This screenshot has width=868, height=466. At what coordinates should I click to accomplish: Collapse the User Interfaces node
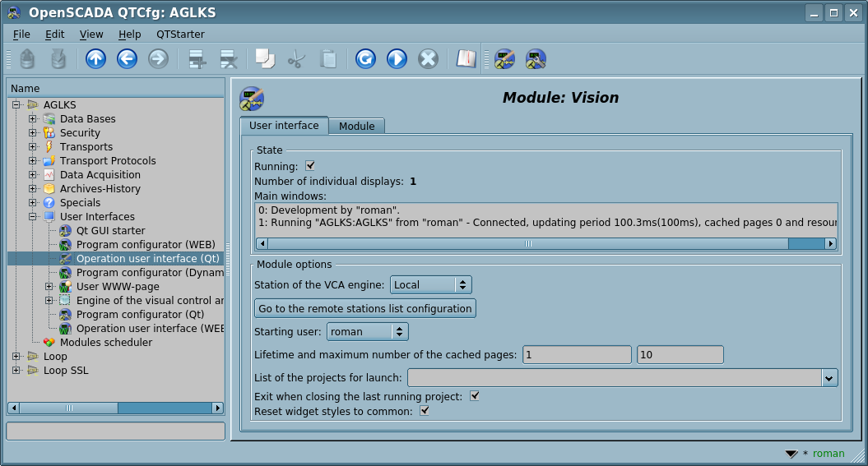coord(33,217)
